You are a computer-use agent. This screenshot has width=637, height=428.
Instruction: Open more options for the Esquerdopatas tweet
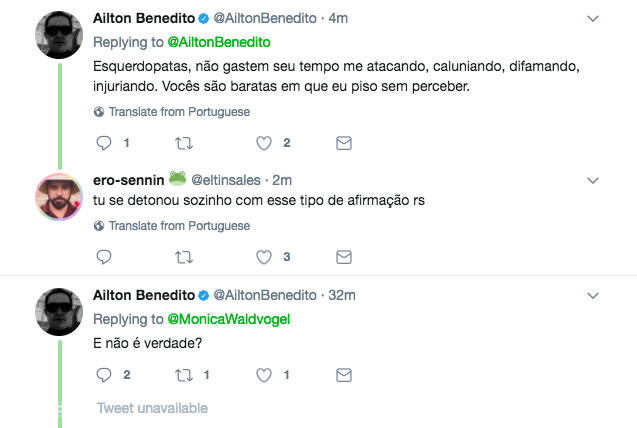tap(592, 18)
